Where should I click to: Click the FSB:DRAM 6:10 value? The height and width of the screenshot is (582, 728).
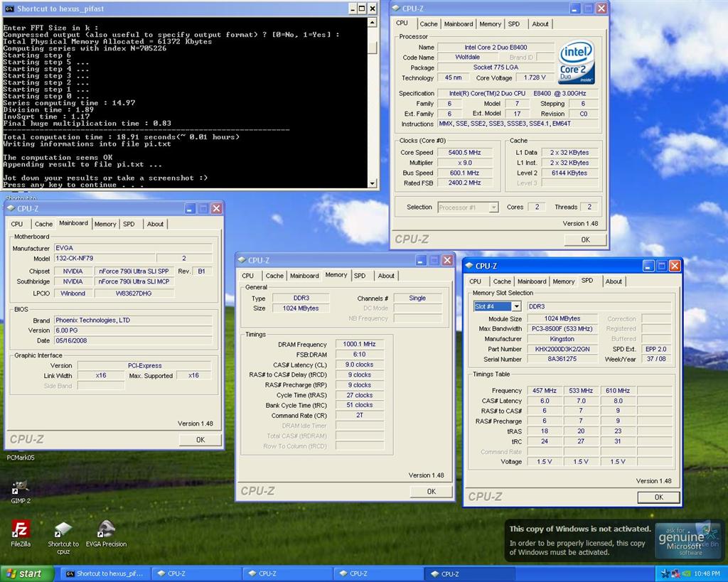pyautogui.click(x=359, y=355)
